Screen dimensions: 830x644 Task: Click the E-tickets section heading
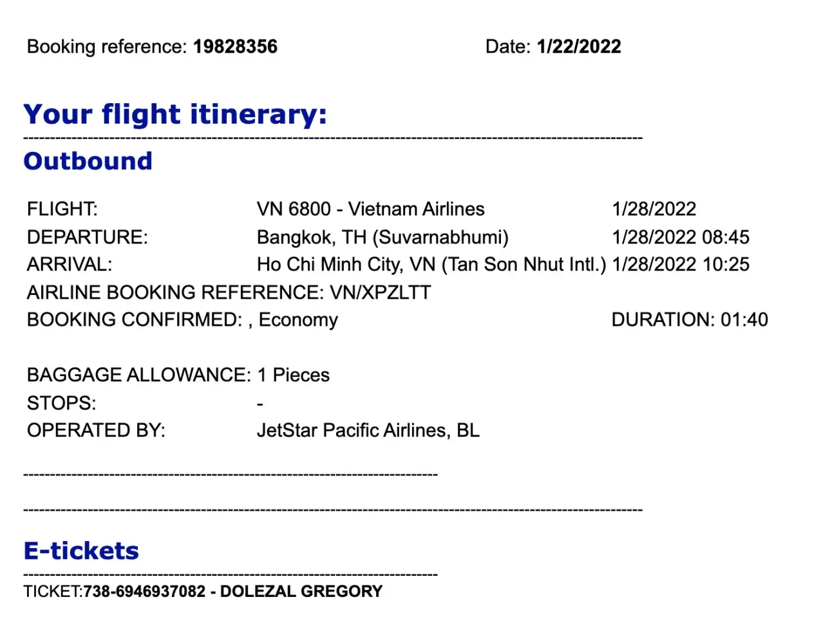tap(81, 551)
